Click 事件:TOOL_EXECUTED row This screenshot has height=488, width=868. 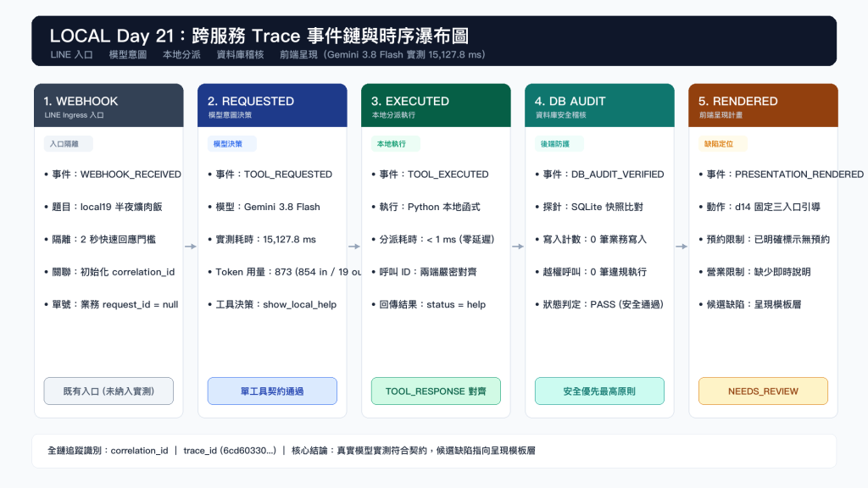(x=430, y=175)
